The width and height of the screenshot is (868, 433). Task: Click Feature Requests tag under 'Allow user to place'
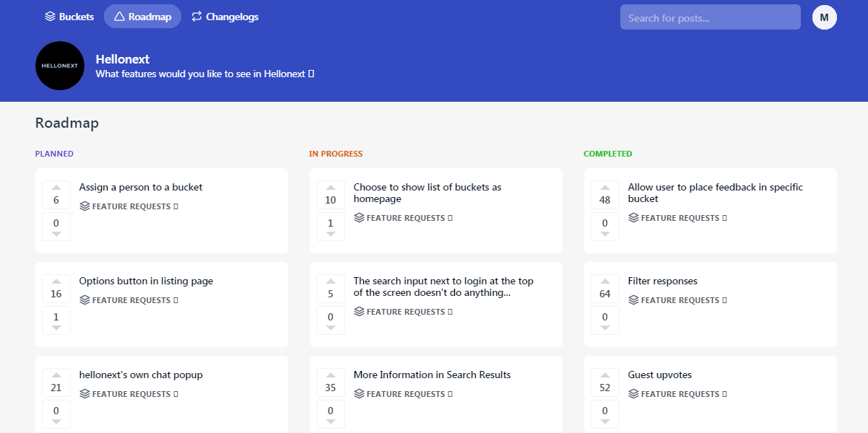click(677, 218)
